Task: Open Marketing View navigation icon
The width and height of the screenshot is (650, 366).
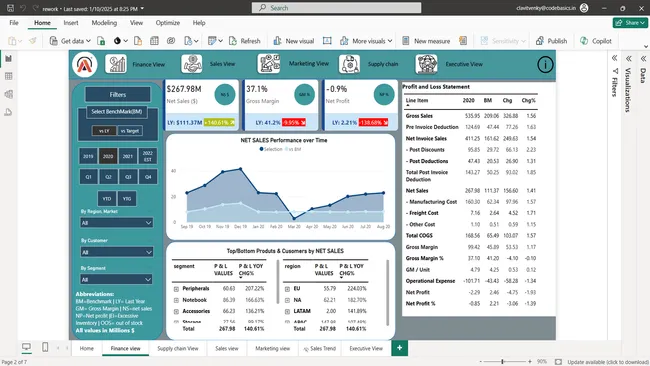Action: [269, 64]
